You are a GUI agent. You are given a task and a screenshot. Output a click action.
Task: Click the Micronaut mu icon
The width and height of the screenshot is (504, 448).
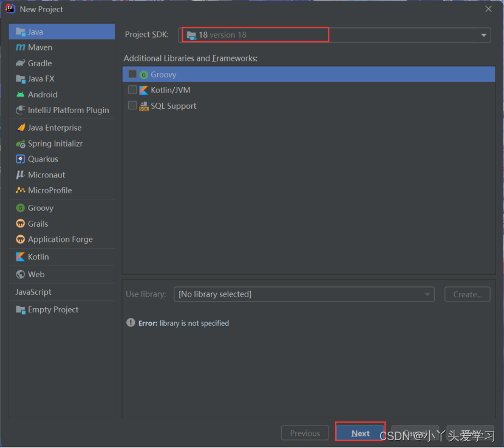(x=21, y=174)
